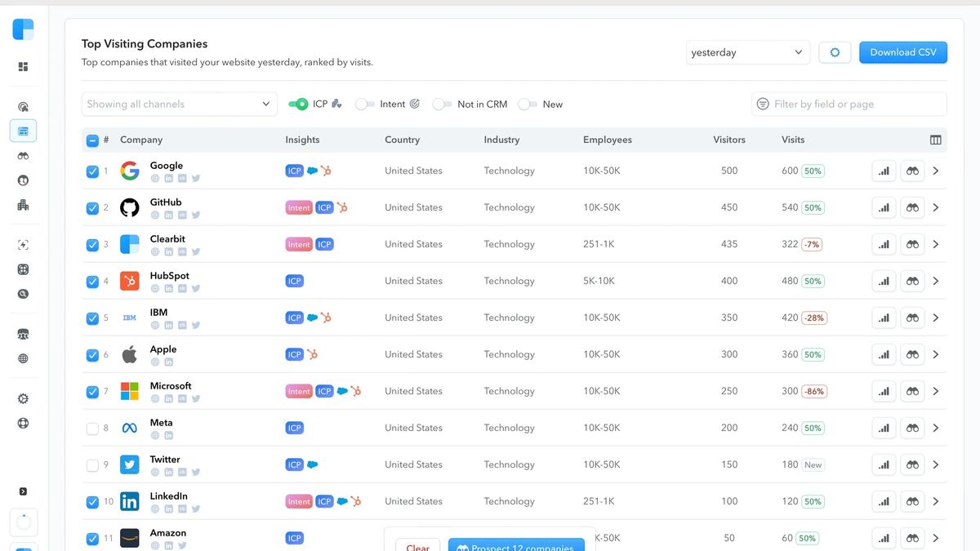Open the settings gear in the left sidebar
This screenshot has height=551, width=980.
tap(22, 398)
